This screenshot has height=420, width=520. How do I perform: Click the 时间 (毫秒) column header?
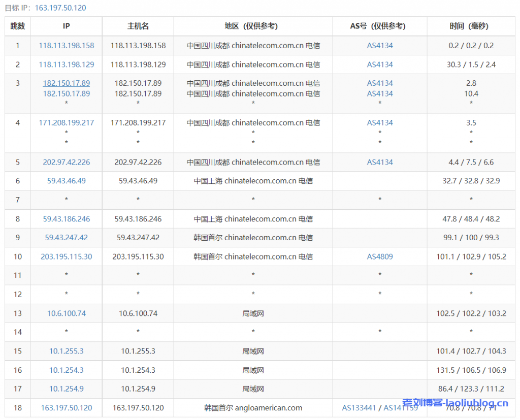point(471,26)
